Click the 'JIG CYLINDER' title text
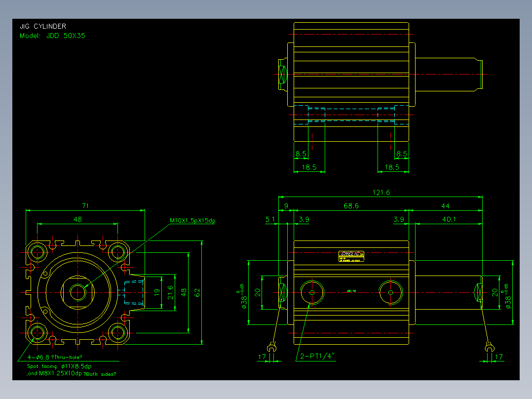The width and height of the screenshot is (532, 399). tap(43, 26)
